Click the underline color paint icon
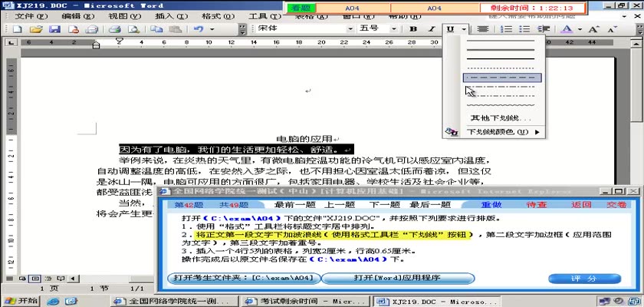Image resolution: width=644 pixels, height=307 pixels. (x=452, y=132)
